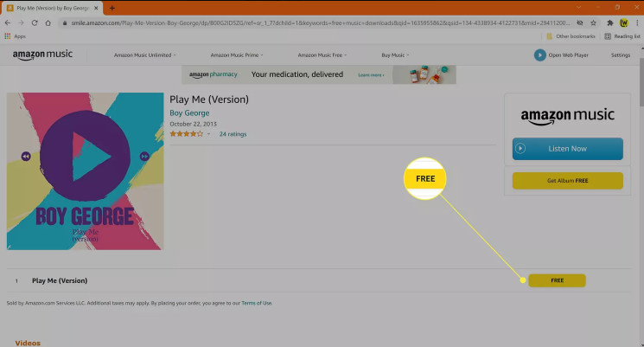The image size is (644, 347).
Task: View the 24 ratings
Action: point(233,134)
